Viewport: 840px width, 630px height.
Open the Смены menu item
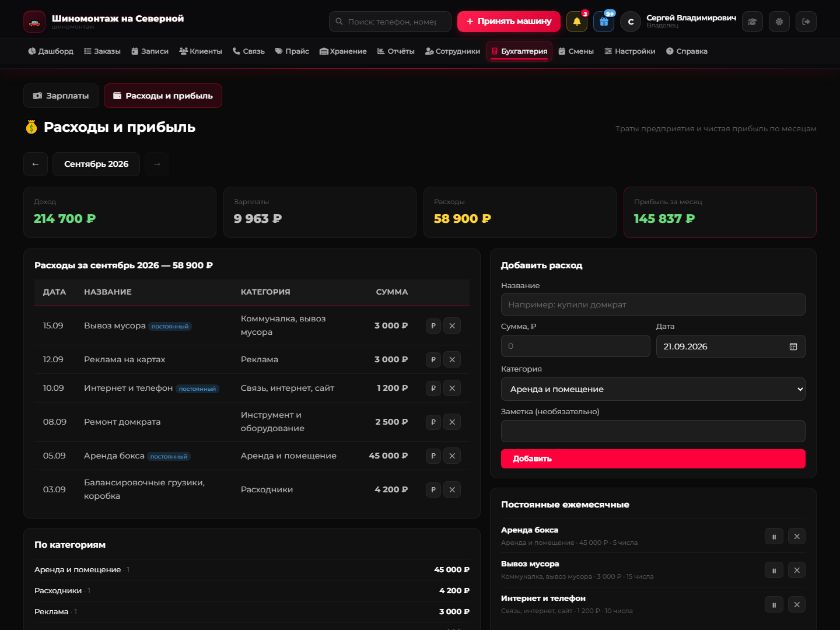[x=576, y=51]
